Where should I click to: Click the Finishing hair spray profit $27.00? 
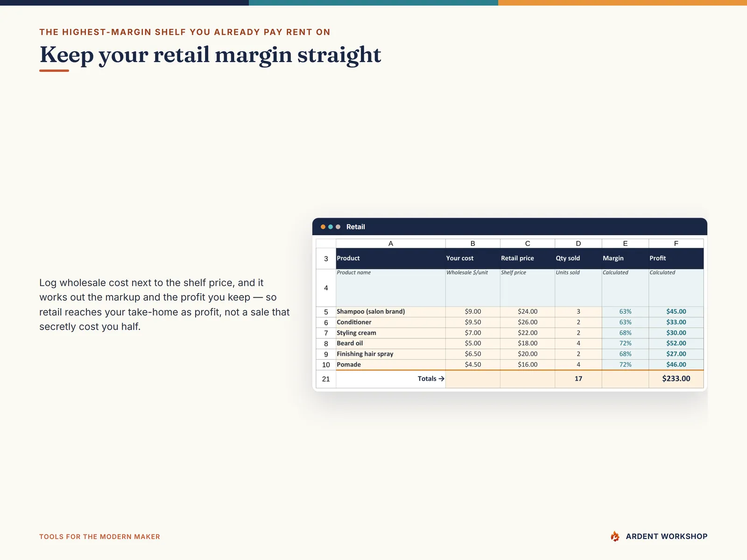click(x=676, y=354)
